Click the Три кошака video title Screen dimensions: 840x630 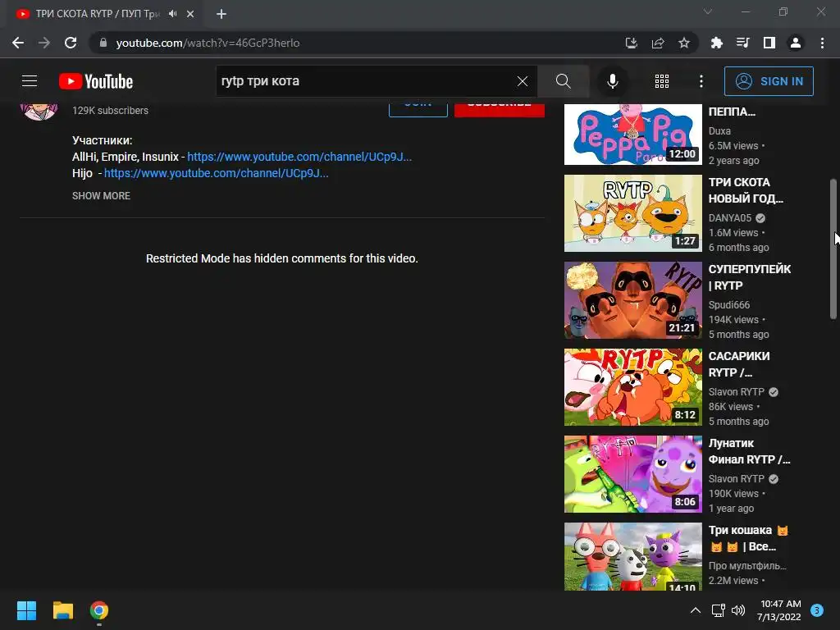pos(748,538)
